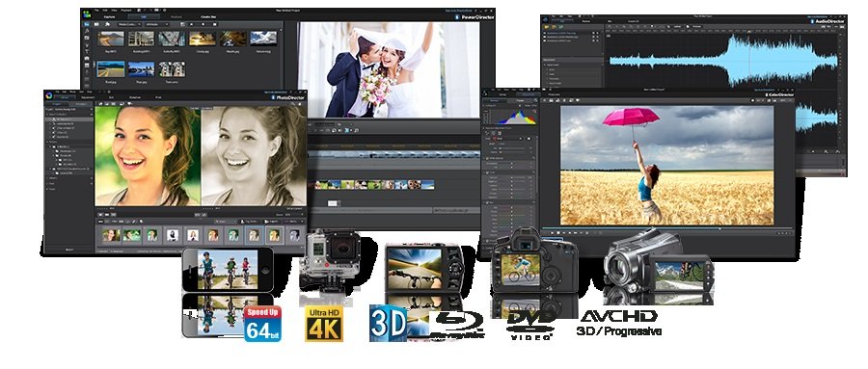
Task: Open the folder icon in AudioDirector library
Action: (546, 27)
